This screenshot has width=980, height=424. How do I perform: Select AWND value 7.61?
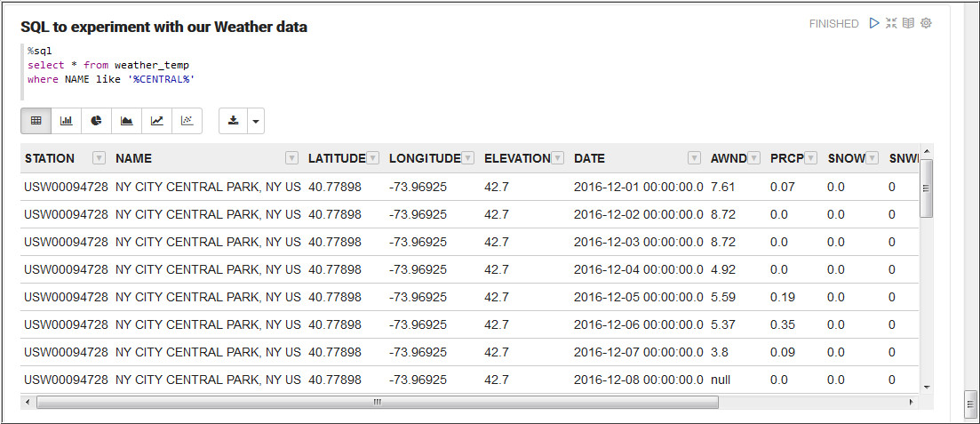point(722,187)
